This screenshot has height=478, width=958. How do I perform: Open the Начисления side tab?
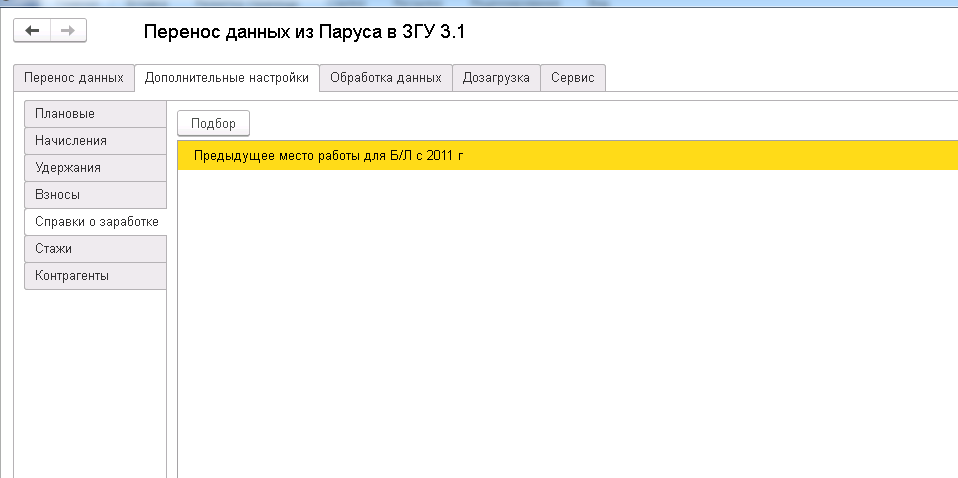tap(95, 141)
